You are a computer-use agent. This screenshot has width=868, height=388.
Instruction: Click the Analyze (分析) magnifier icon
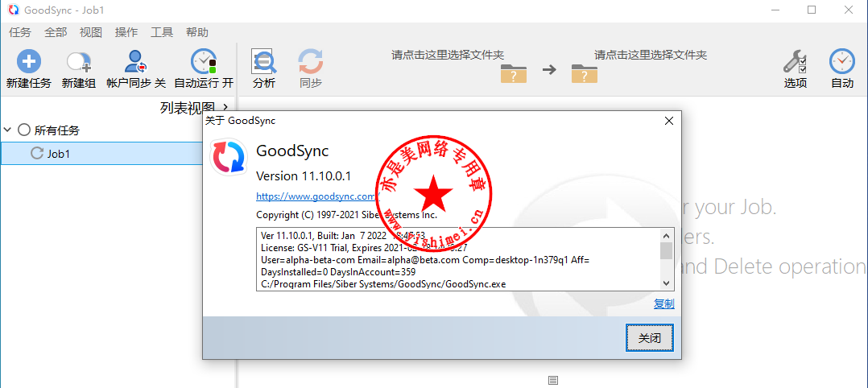(264, 61)
